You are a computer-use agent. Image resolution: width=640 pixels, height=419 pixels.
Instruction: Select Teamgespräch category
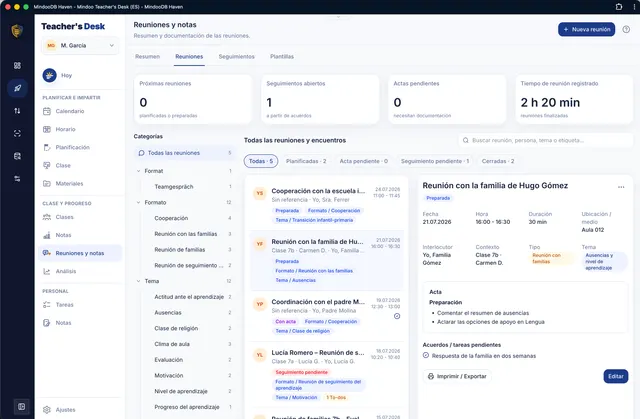pos(188,187)
